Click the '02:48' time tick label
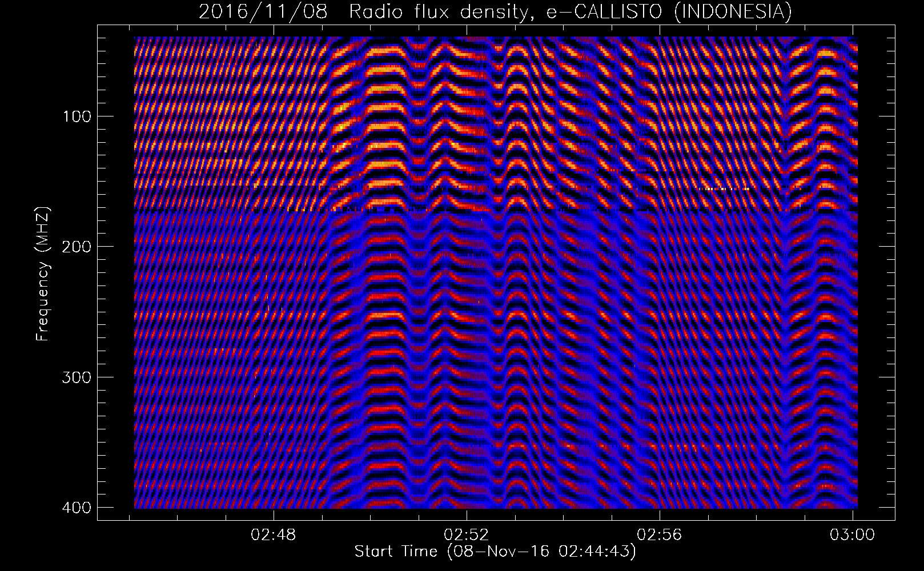 [274, 535]
